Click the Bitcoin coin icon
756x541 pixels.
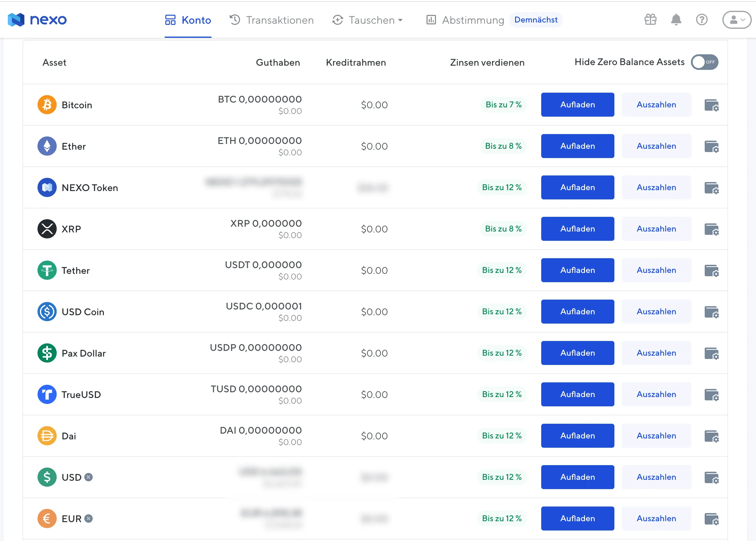[x=47, y=105]
